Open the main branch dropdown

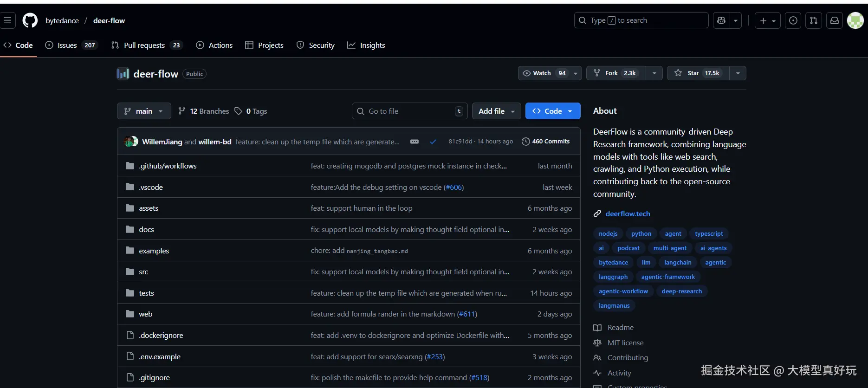coord(144,111)
